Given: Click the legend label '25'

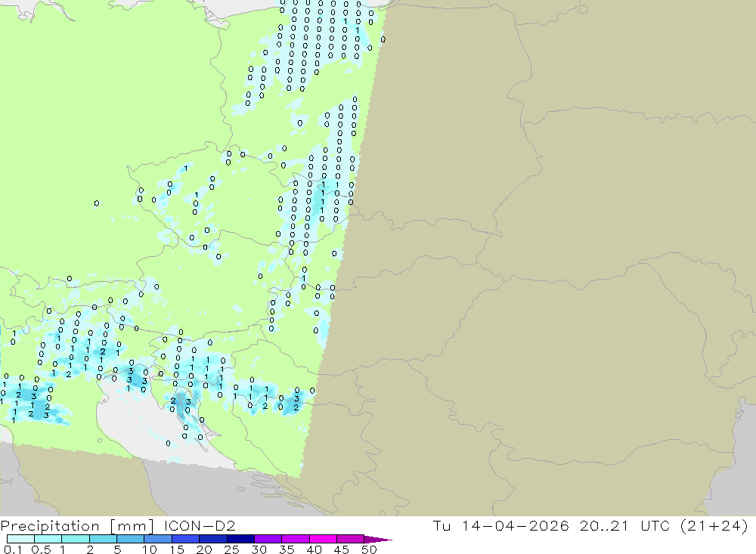Looking at the screenshot, I should point(232,549).
